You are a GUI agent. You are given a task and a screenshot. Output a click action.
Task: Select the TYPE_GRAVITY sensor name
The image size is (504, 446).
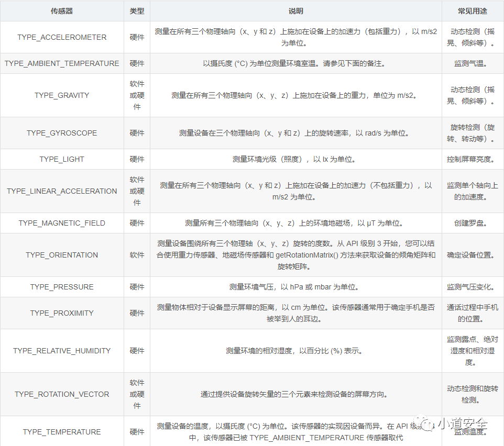[x=62, y=95]
